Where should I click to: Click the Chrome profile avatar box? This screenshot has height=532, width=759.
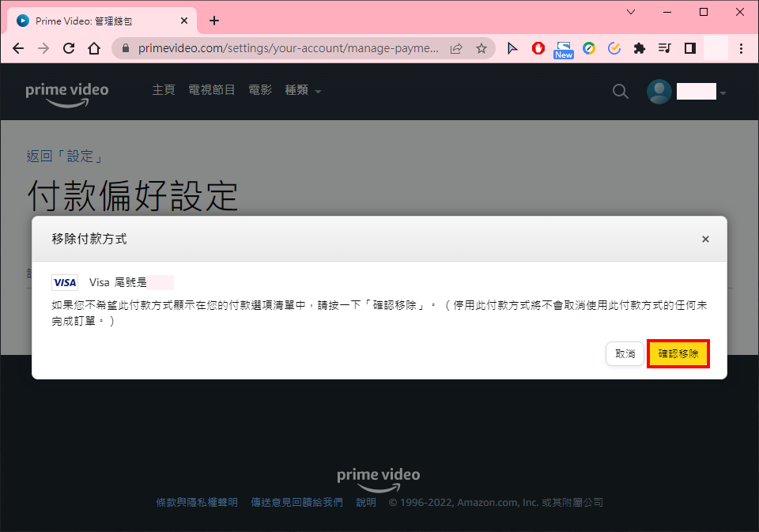[716, 48]
